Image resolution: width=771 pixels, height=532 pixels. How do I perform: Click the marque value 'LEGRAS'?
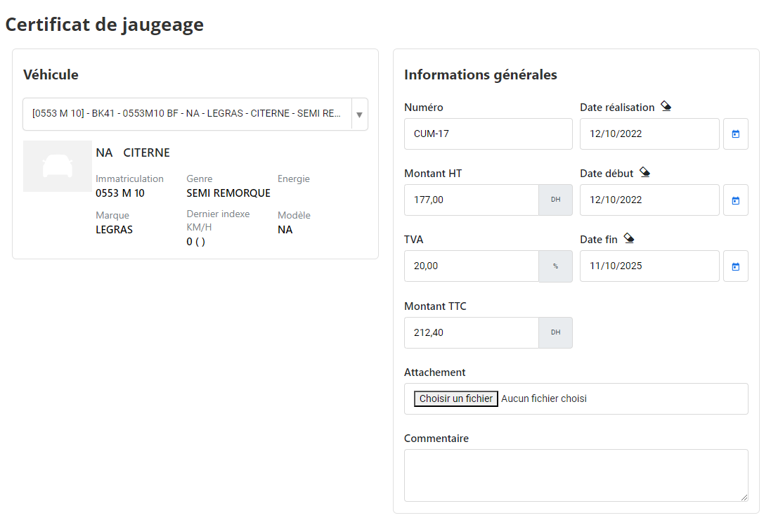[114, 230]
